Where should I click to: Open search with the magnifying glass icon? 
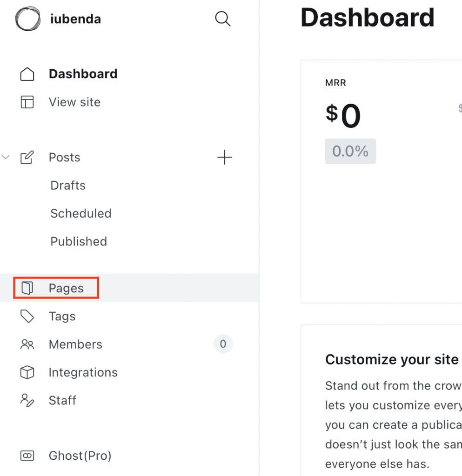[x=222, y=19]
